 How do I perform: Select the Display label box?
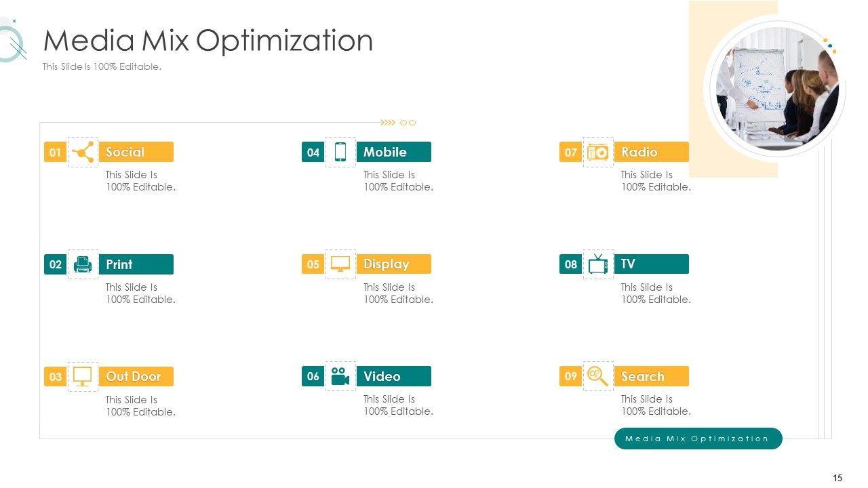pyautogui.click(x=394, y=264)
